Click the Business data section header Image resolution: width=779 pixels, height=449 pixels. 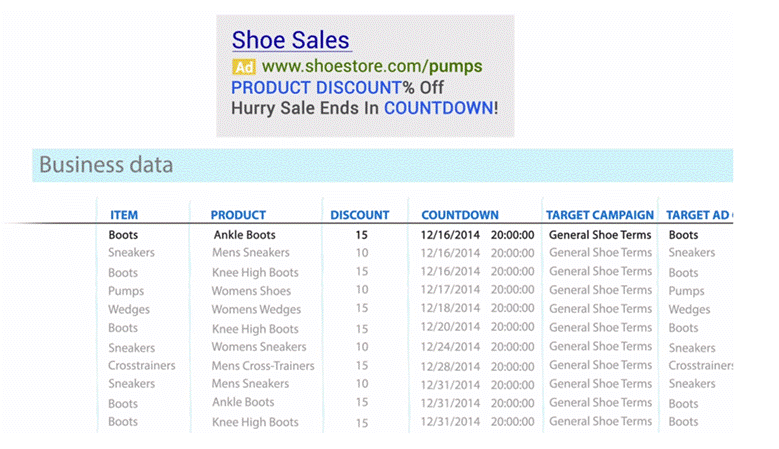106,165
